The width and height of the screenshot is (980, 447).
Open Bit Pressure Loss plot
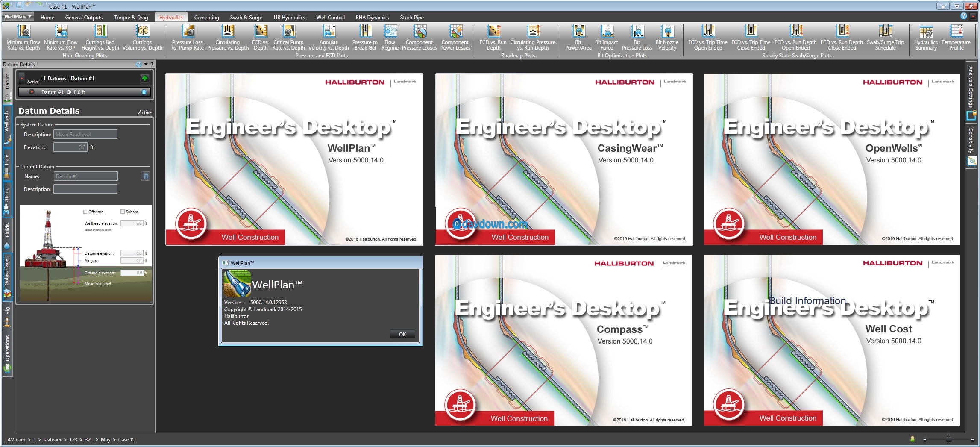click(x=637, y=38)
